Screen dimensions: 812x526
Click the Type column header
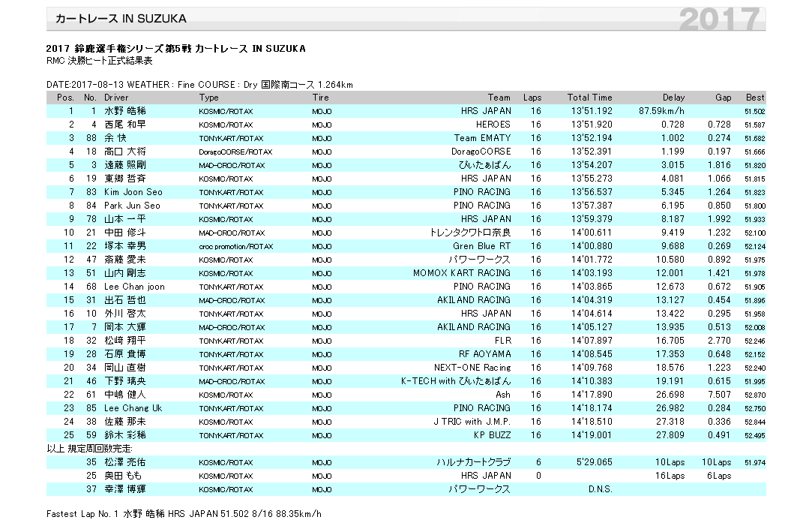point(209,98)
